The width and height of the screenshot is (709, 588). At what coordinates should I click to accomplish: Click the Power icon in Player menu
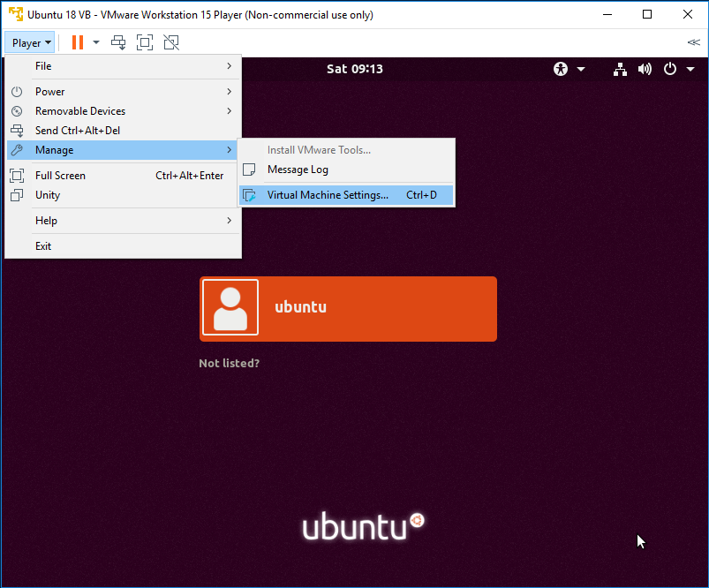17,91
